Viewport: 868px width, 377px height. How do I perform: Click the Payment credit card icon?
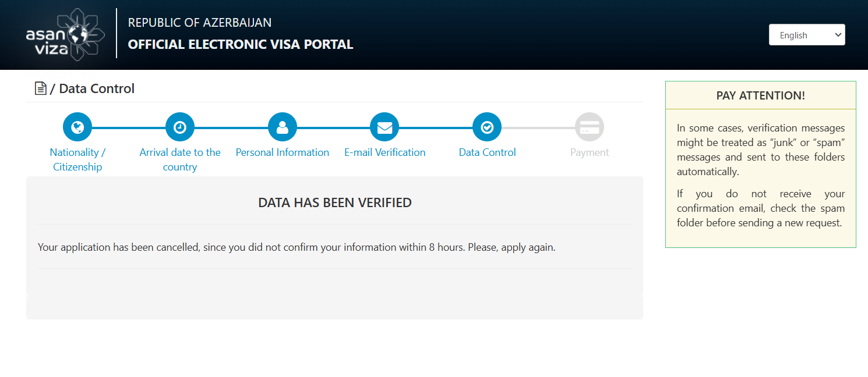(x=590, y=127)
